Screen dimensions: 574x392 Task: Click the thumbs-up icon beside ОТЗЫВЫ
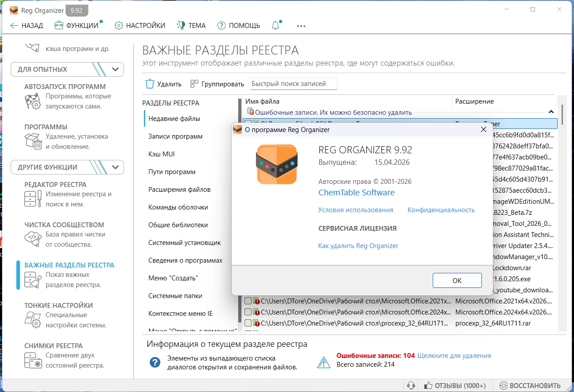pyautogui.click(x=428, y=385)
